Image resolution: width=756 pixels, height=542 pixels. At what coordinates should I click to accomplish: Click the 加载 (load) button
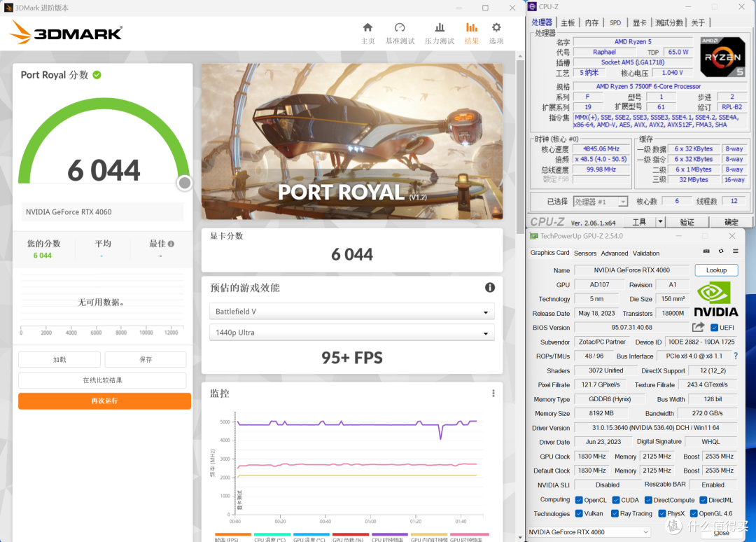59,359
